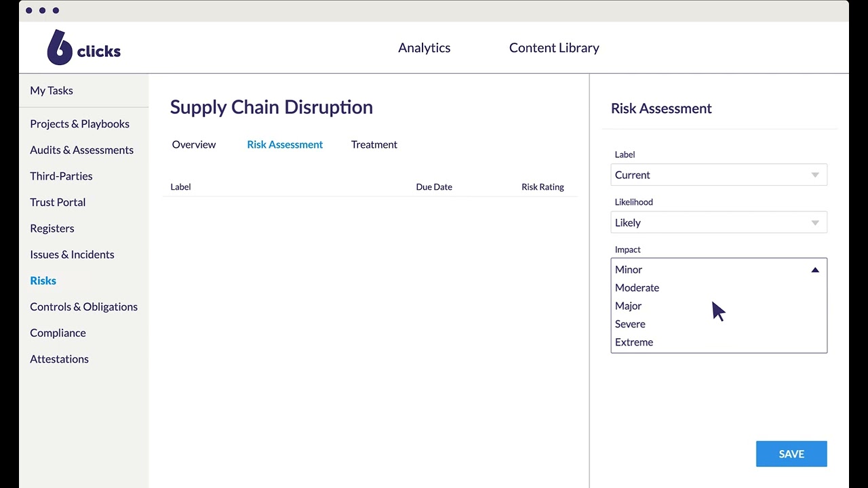Select Moderate impact option
Screen dimensions: 868x488
coord(637,287)
